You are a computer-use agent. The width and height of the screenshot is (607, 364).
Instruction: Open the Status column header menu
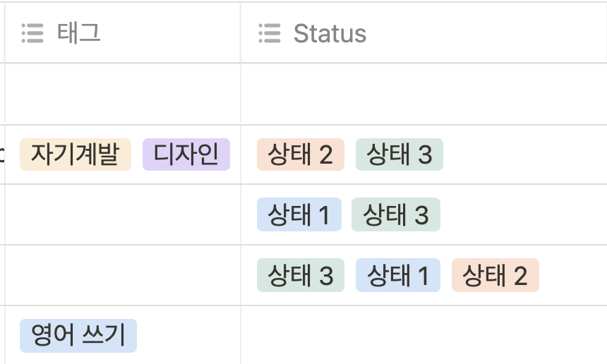click(424, 33)
